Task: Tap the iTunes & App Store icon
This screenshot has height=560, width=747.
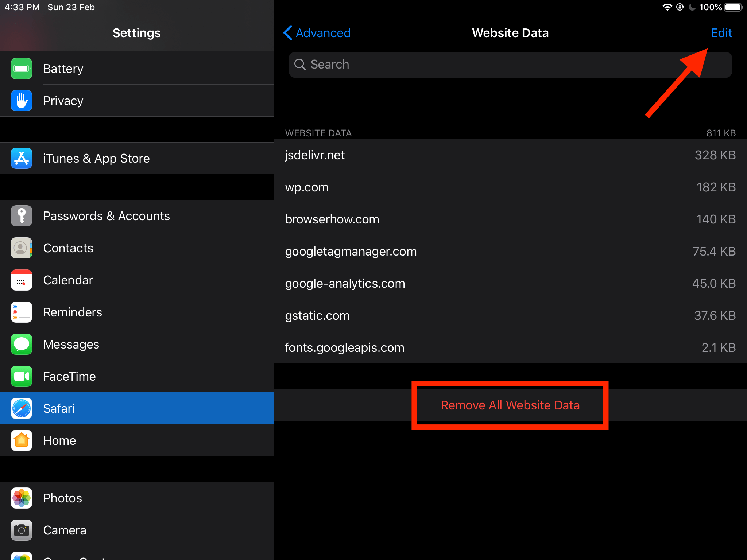Action: pos(21,158)
